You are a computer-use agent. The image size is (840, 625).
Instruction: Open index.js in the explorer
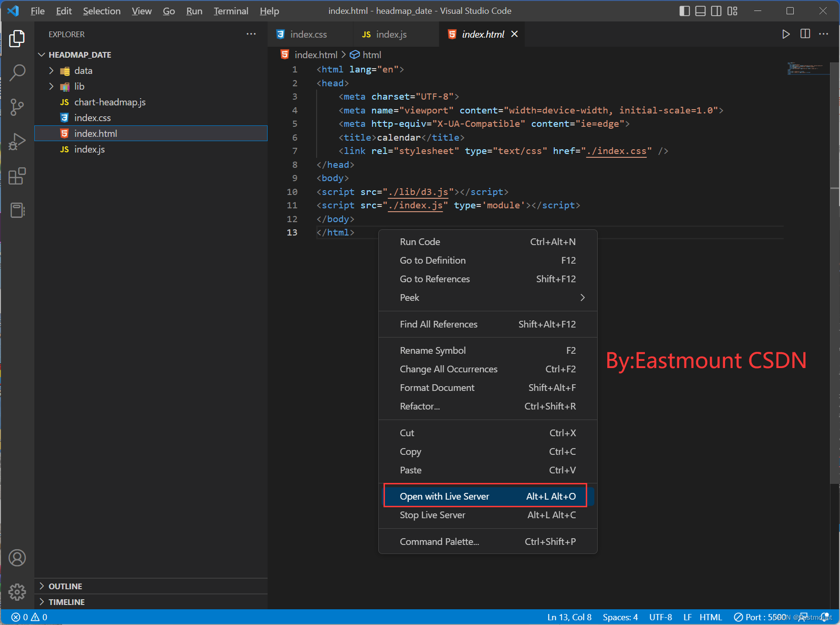point(151,149)
